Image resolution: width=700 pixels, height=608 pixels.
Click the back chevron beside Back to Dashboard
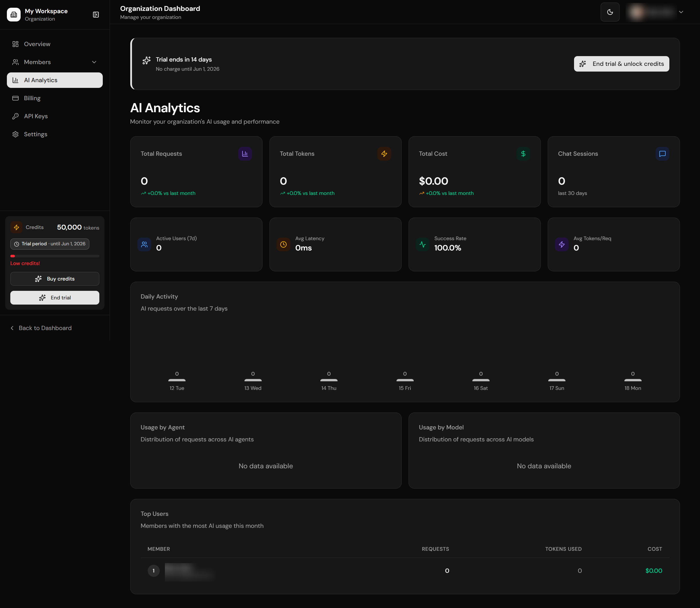click(12, 328)
